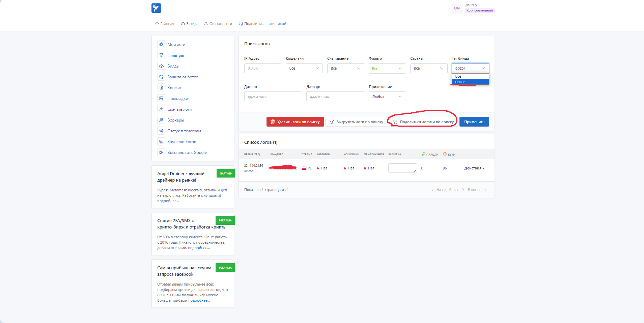This screenshot has width=644, height=323.
Task: Click the Angel Drainer ad title
Action: 181,177
